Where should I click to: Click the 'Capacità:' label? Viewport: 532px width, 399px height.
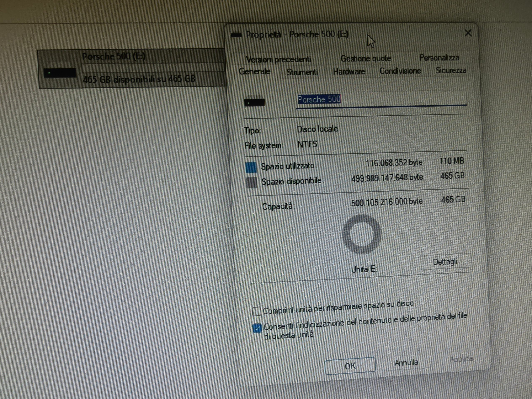tap(278, 206)
